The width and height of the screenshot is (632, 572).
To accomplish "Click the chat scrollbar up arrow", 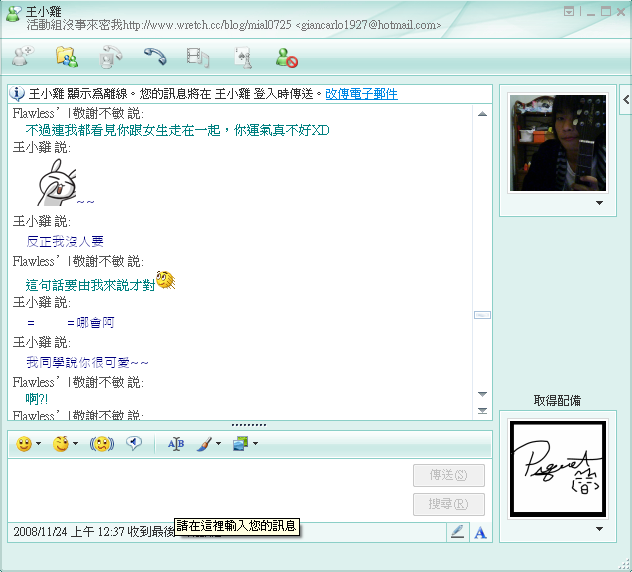I will (482, 114).
